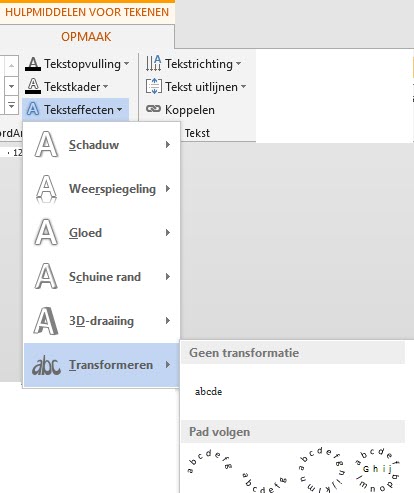Open the Weerspiegeling submenu

102,189
